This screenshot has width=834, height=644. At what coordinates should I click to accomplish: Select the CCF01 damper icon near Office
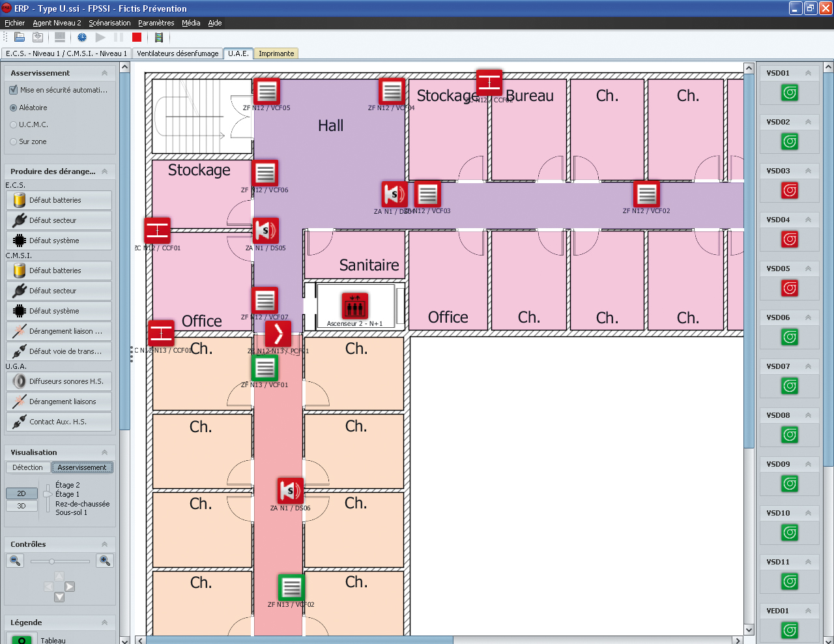pos(157,231)
